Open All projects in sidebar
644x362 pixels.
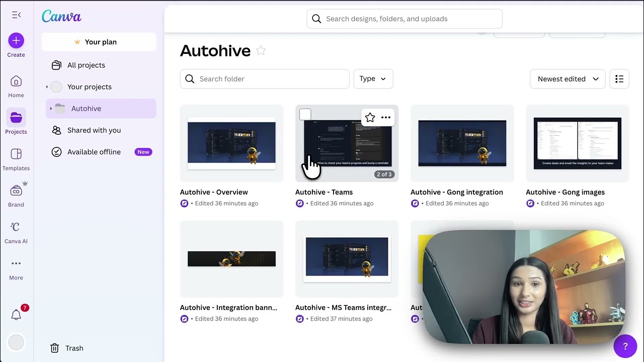(x=99, y=65)
